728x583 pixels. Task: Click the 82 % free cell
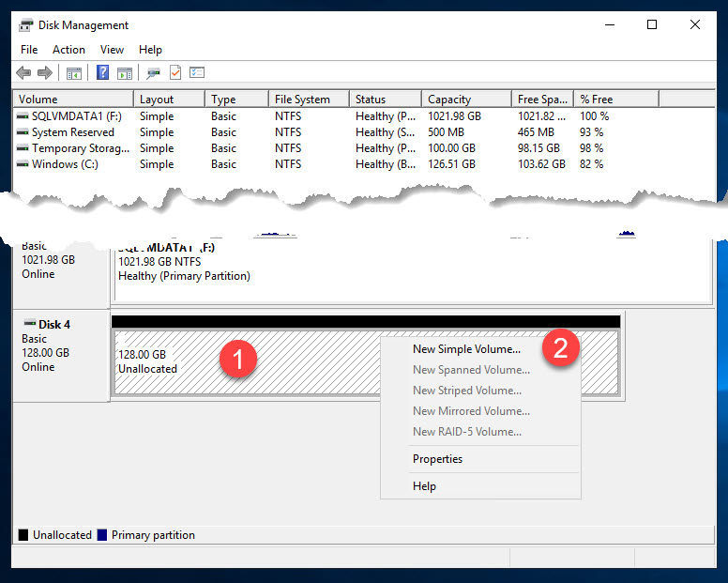click(591, 164)
